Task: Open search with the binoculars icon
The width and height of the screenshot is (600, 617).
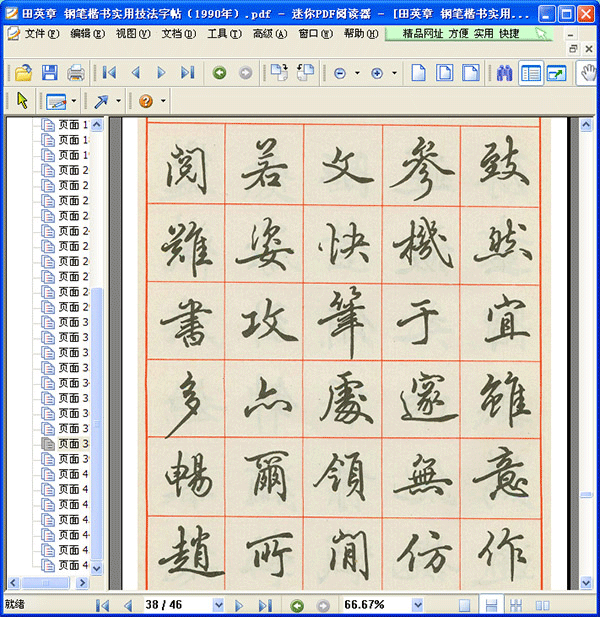Action: coord(504,73)
